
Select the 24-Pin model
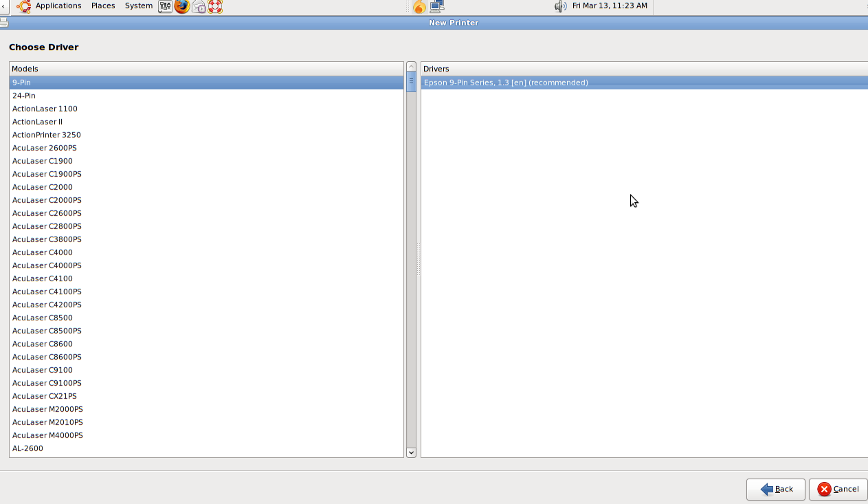click(x=206, y=96)
